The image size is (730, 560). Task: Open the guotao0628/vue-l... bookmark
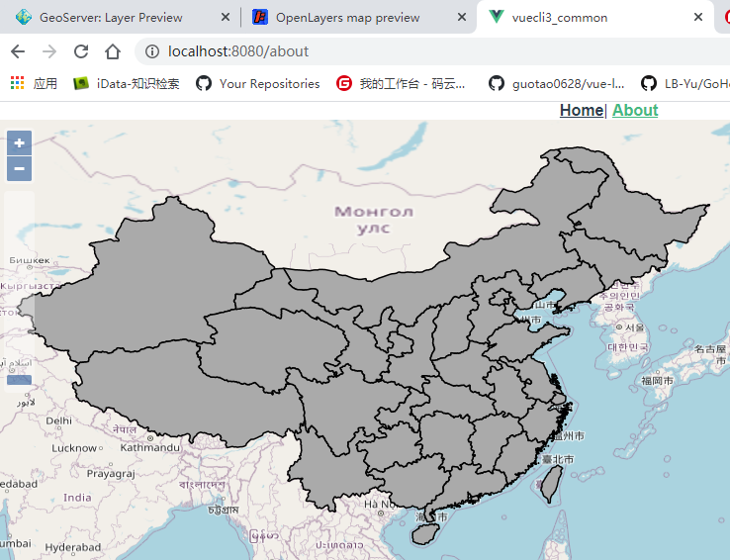click(x=556, y=83)
